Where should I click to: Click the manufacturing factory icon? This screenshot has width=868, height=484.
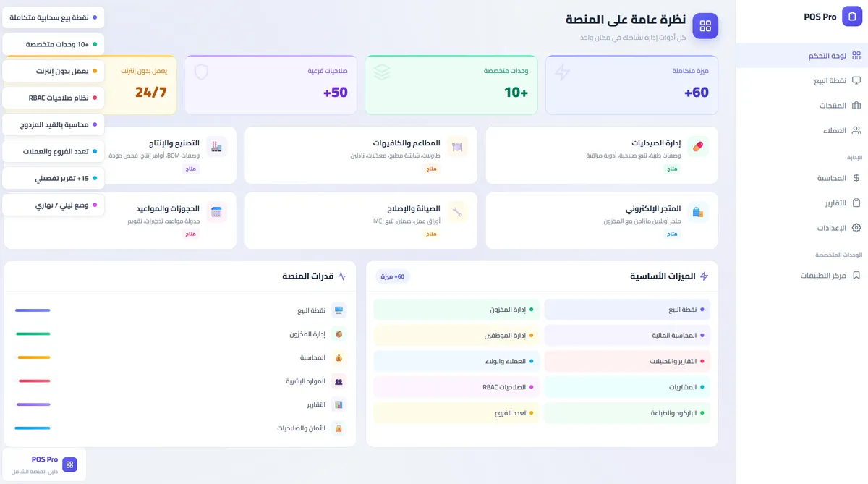(x=216, y=147)
